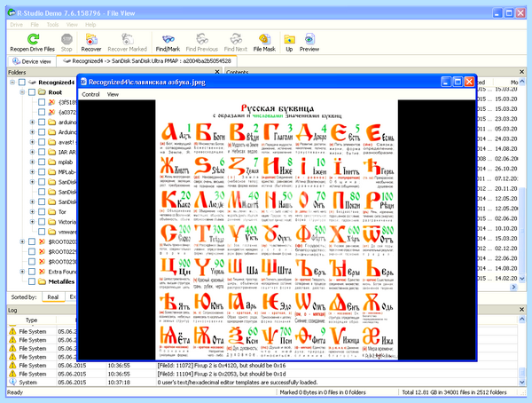Viewport: 532px width, 403px height.
Task: Minimize the image preview window
Action: pos(447,82)
